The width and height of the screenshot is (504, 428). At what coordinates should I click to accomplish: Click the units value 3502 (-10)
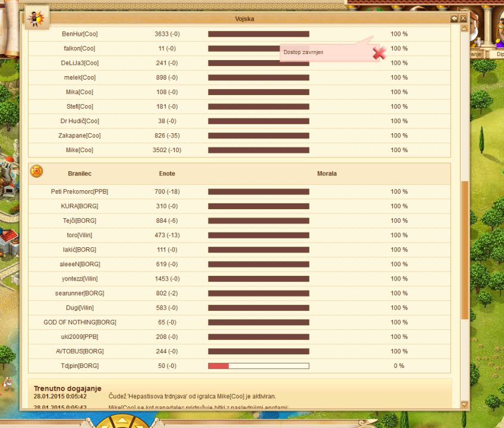coord(167,150)
